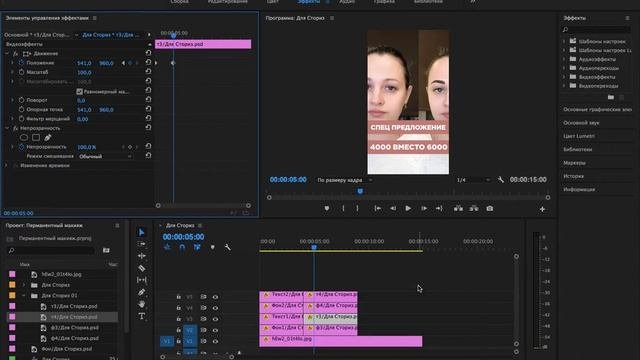Expand Изменение времени effect group

tap(7, 166)
